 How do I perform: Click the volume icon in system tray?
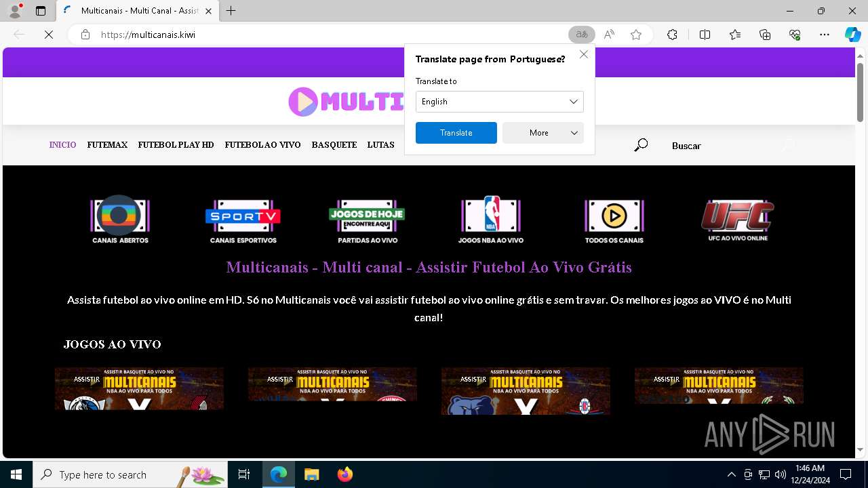coord(780,474)
